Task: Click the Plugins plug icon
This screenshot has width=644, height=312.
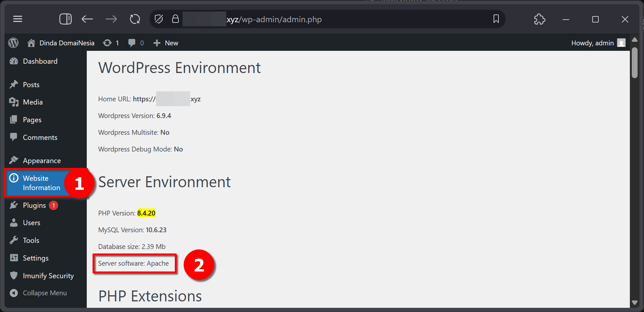Action: pyautogui.click(x=14, y=205)
